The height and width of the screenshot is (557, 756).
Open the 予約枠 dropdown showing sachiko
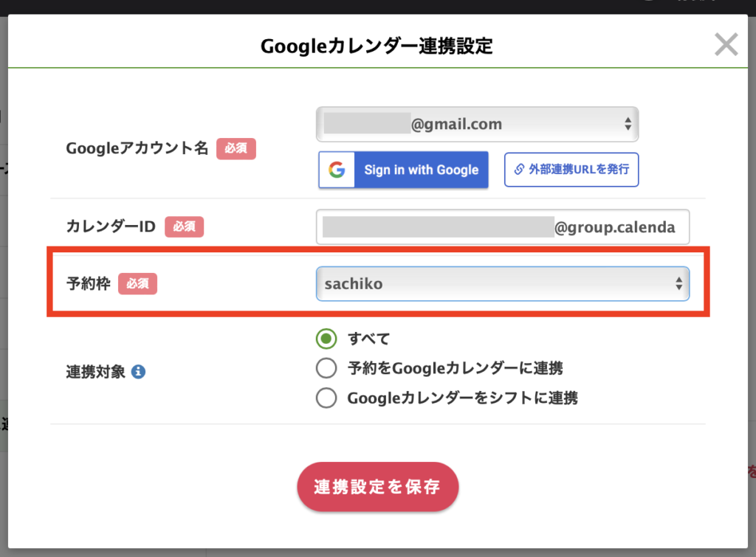[x=503, y=284]
